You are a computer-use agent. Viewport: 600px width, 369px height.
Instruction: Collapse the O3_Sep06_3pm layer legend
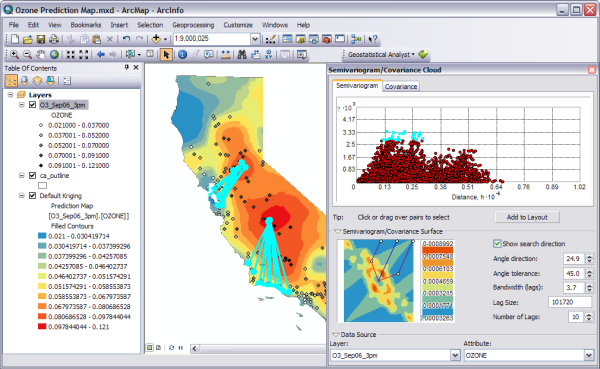click(22, 105)
